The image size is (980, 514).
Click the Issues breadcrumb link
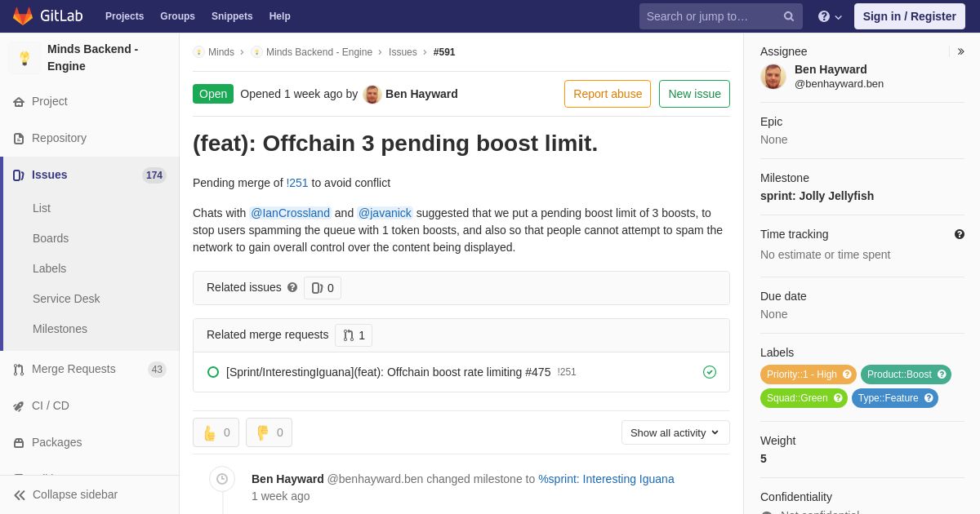click(x=403, y=52)
